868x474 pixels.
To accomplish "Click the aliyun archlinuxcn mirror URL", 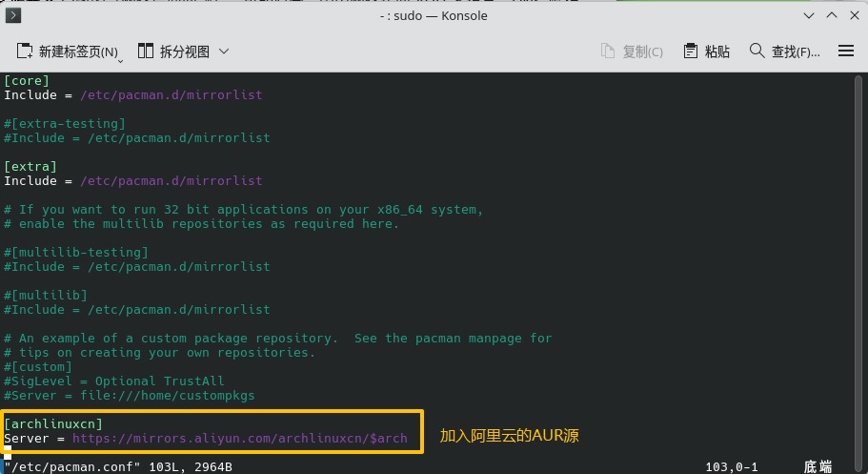I will 239,439.
